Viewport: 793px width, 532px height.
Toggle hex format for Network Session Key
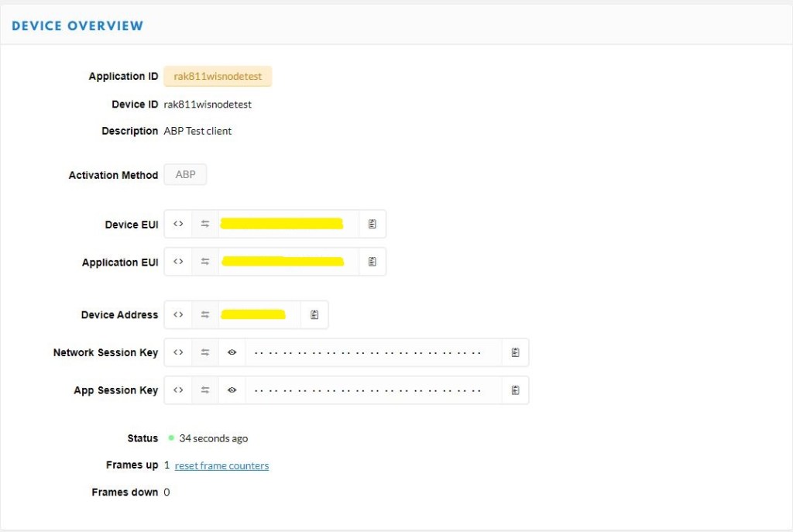coord(178,352)
